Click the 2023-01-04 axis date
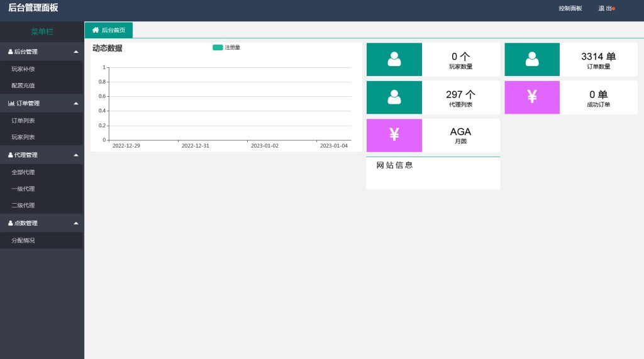 coord(334,146)
